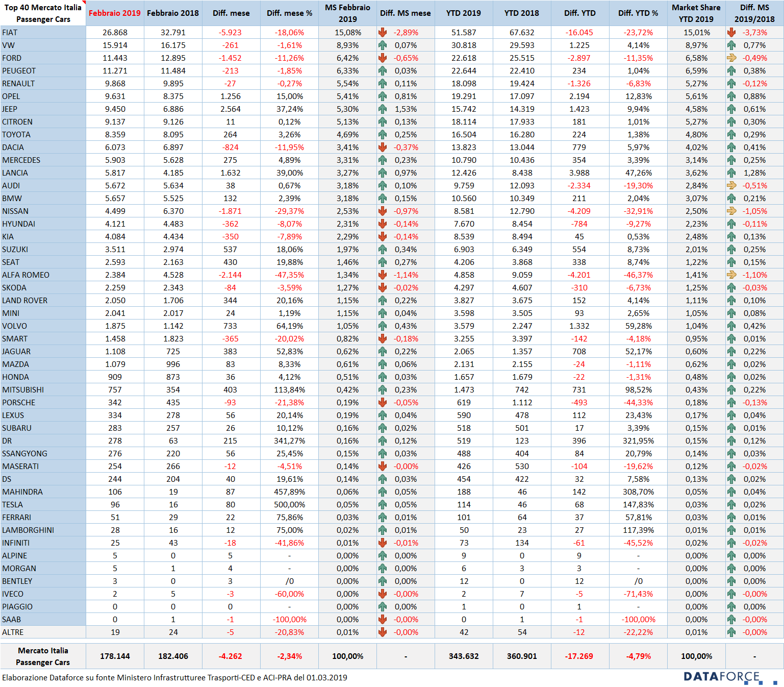Viewport: 784px width, 687px height.
Task: Click SAAB Diff. YTD % value -100,00%
Action: [638, 619]
